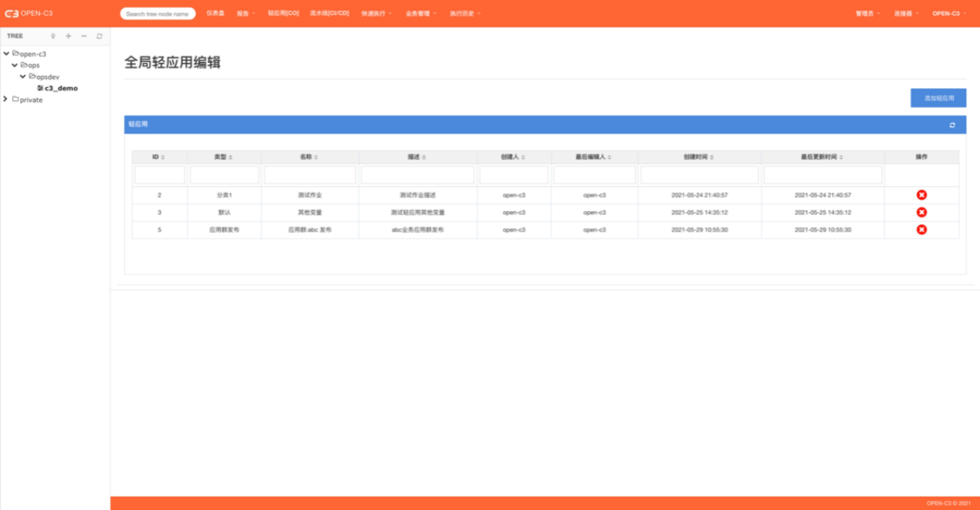980x510 pixels.
Task: Expand the private tree folder
Action: (5, 99)
